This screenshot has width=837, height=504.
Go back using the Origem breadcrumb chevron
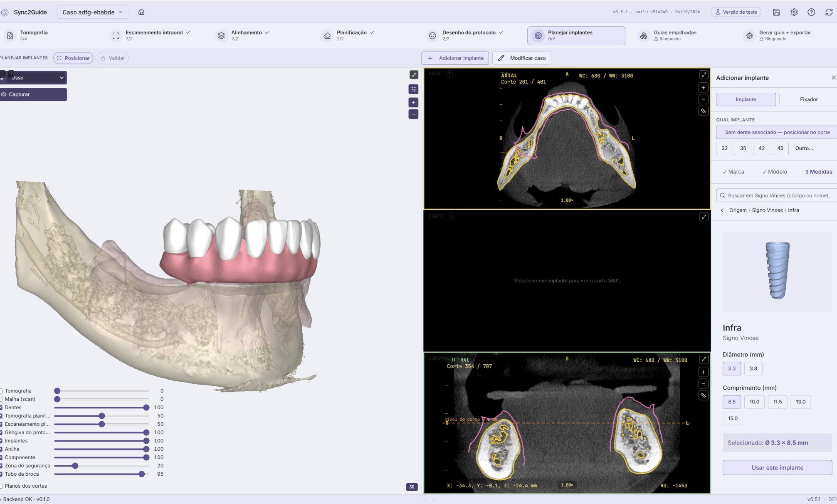(722, 210)
